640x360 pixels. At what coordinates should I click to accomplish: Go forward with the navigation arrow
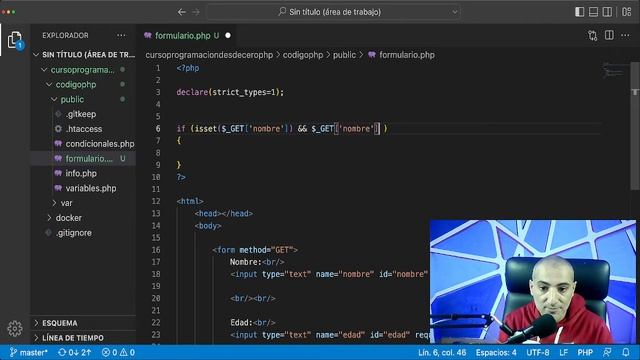click(196, 12)
